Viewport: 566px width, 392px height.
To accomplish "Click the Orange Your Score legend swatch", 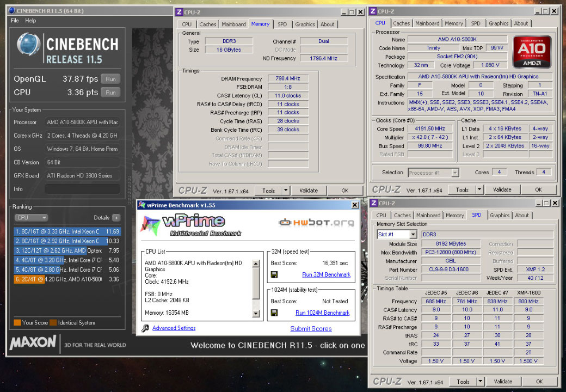I will (x=17, y=322).
